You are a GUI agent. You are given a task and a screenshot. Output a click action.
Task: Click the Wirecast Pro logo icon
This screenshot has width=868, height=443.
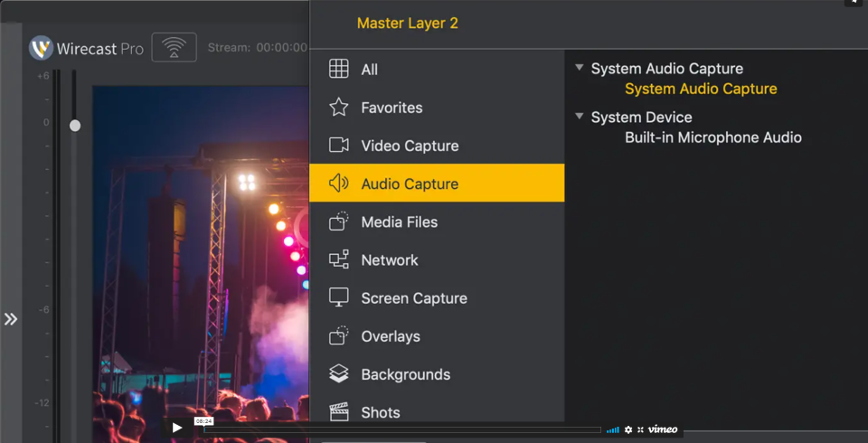(41, 48)
